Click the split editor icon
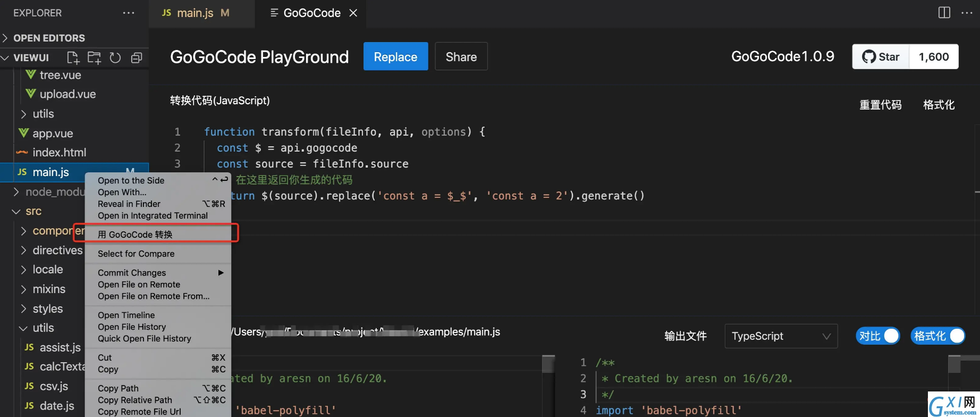Image resolution: width=980 pixels, height=417 pixels. coord(944,13)
